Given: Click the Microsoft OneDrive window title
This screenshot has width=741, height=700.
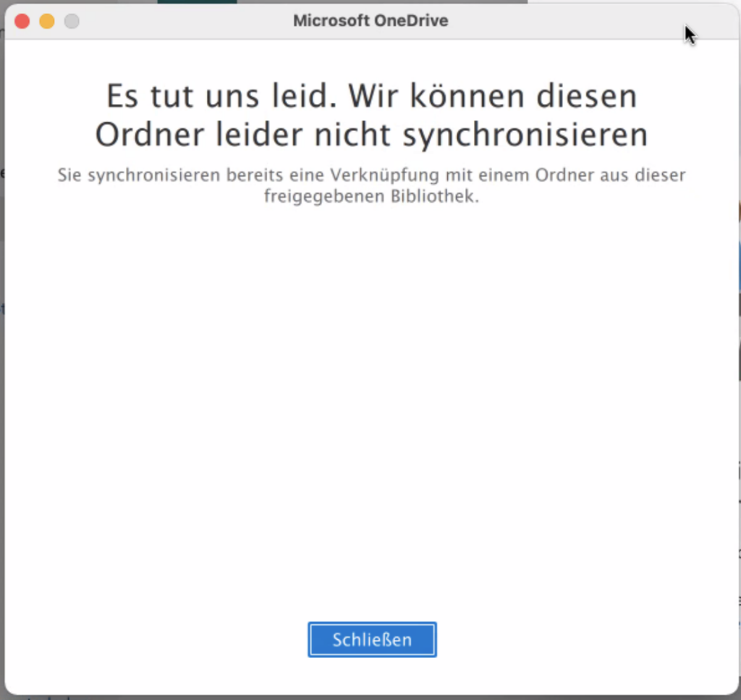Looking at the screenshot, I should point(370,21).
